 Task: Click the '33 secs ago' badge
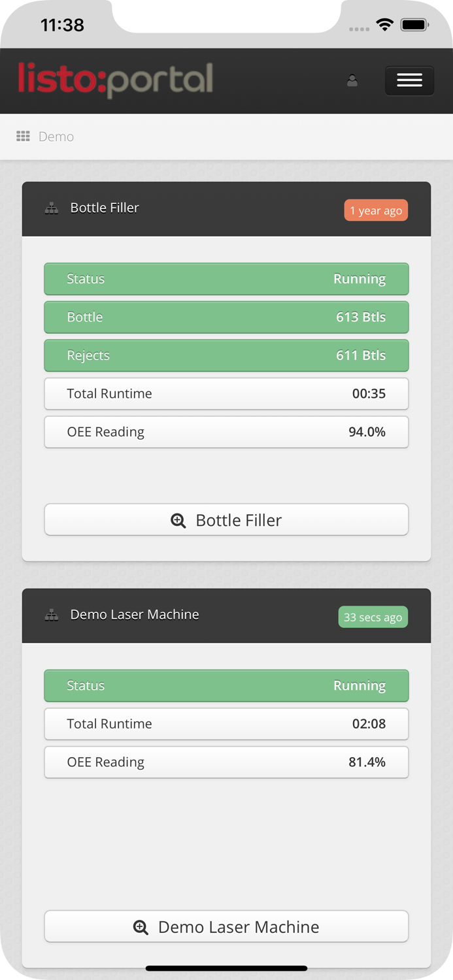pyautogui.click(x=373, y=617)
